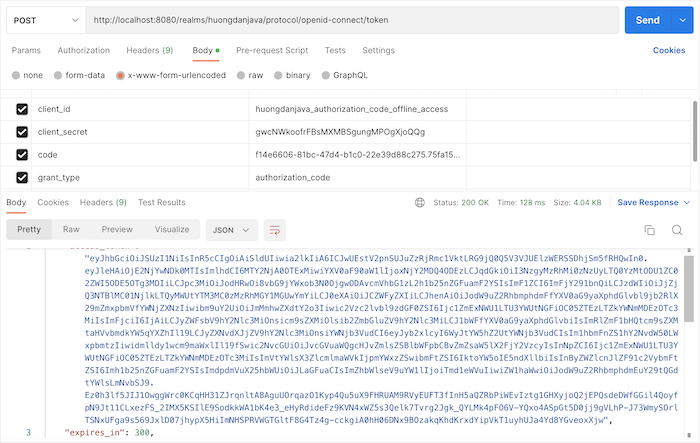700x443 pixels.
Task: Select the none body type
Action: [x=16, y=75]
